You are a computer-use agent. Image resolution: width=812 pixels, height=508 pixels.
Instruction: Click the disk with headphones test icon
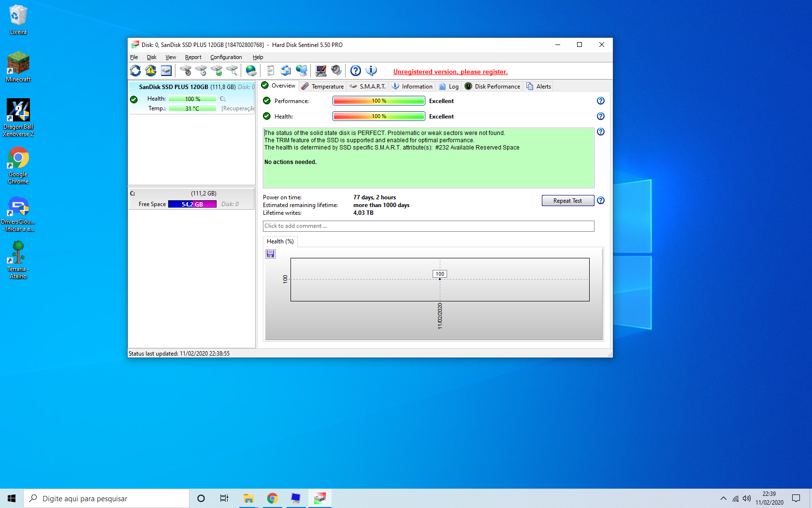tap(186, 71)
